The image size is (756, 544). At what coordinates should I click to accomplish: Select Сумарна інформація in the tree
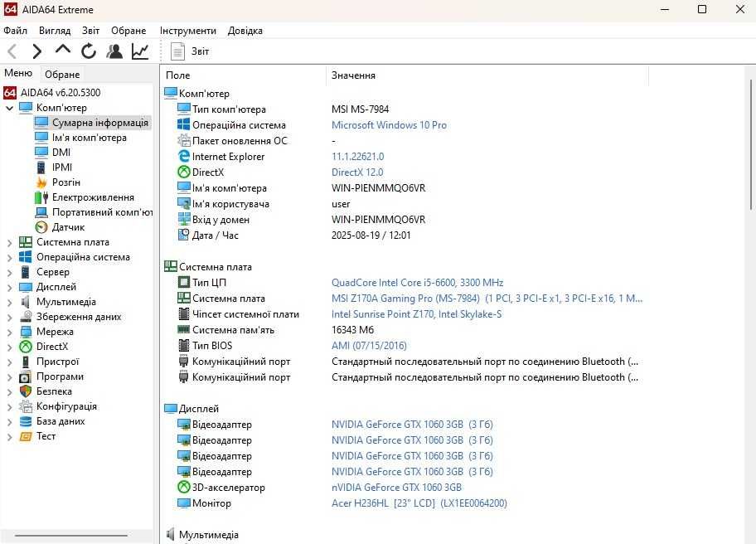coord(92,123)
